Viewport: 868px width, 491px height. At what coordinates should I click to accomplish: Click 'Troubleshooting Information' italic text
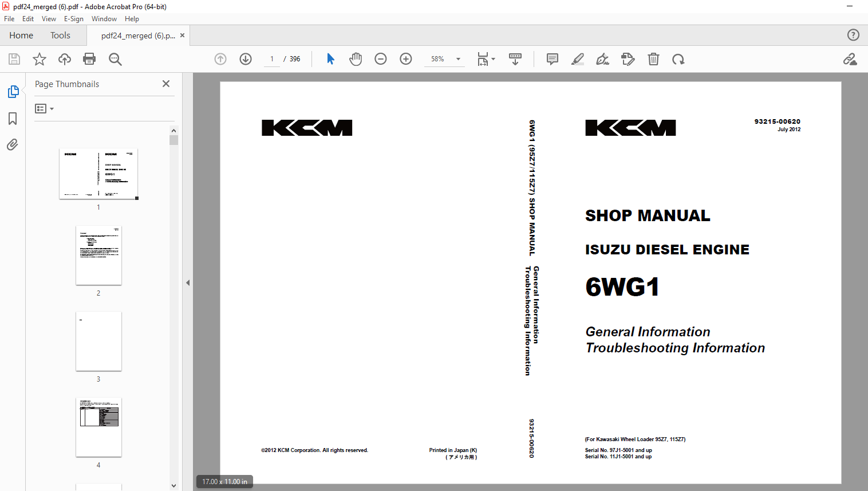(x=675, y=348)
